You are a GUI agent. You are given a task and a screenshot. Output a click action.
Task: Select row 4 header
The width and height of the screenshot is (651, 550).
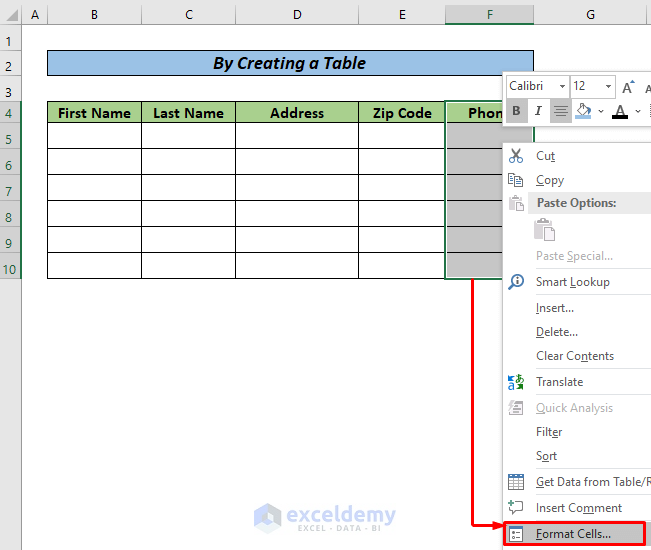[10, 112]
